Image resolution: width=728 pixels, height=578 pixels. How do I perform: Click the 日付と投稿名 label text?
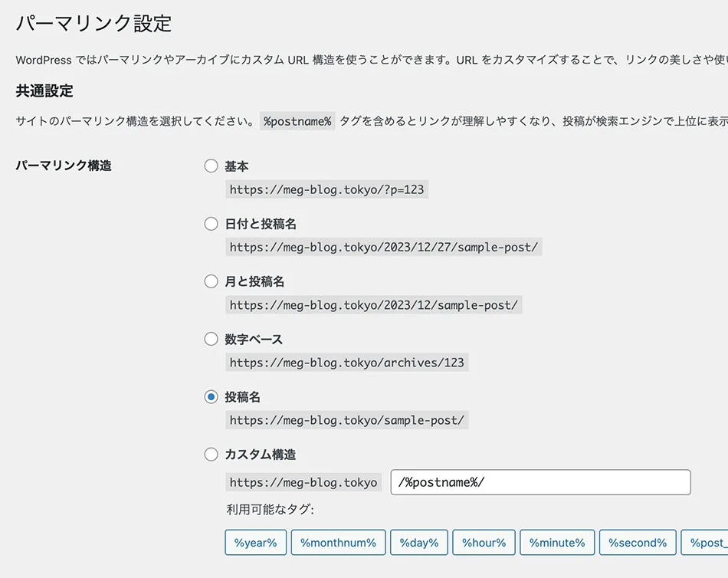coord(261,224)
